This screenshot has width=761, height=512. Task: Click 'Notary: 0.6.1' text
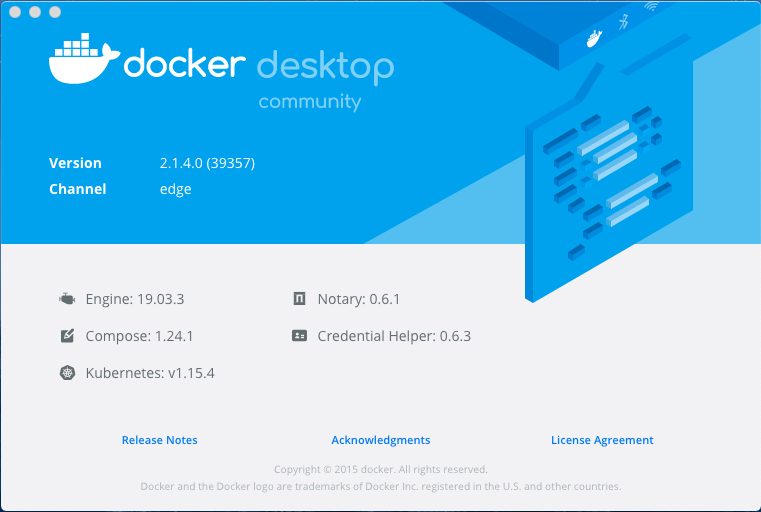[x=359, y=299]
